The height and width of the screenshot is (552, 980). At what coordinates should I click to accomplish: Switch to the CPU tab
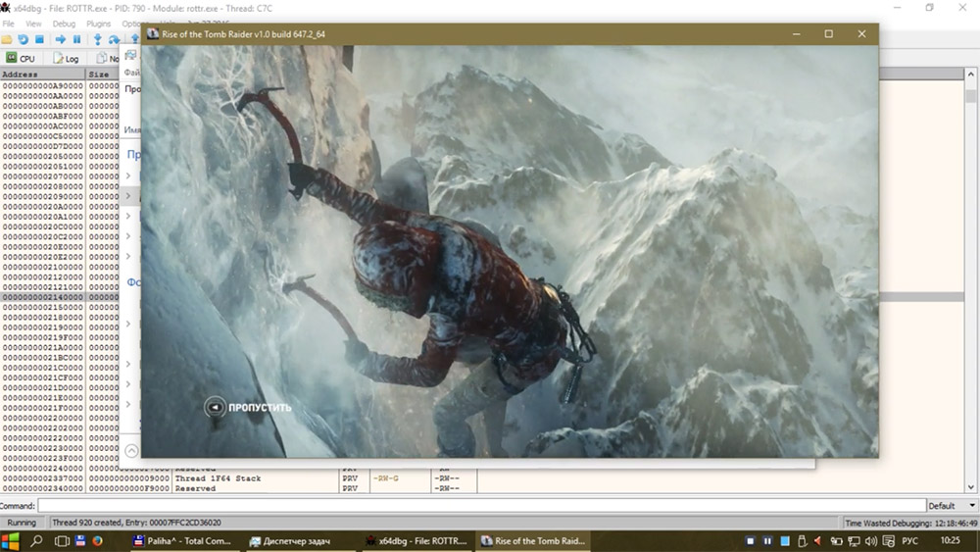(x=21, y=59)
